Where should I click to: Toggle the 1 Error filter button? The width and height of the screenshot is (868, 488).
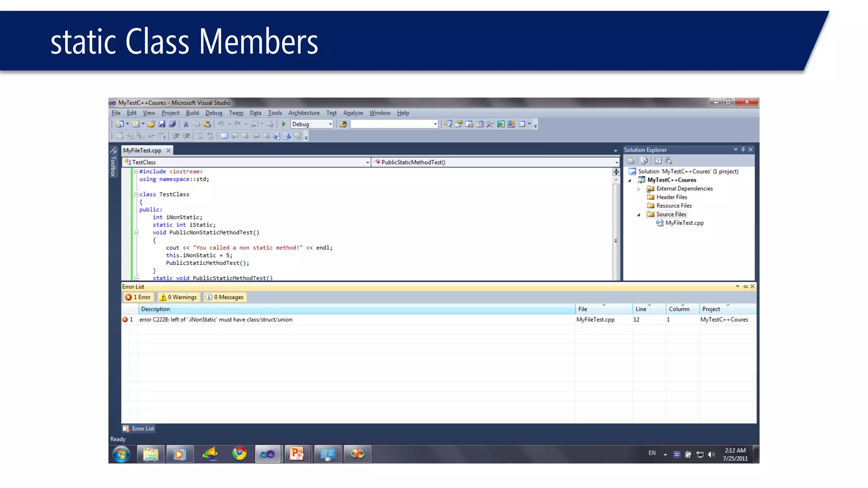tap(138, 297)
